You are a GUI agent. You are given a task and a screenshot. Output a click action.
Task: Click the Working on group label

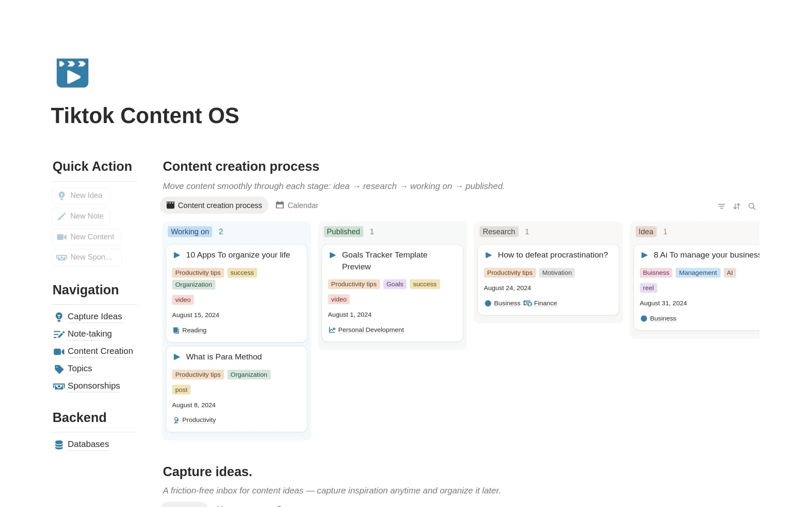pos(190,232)
